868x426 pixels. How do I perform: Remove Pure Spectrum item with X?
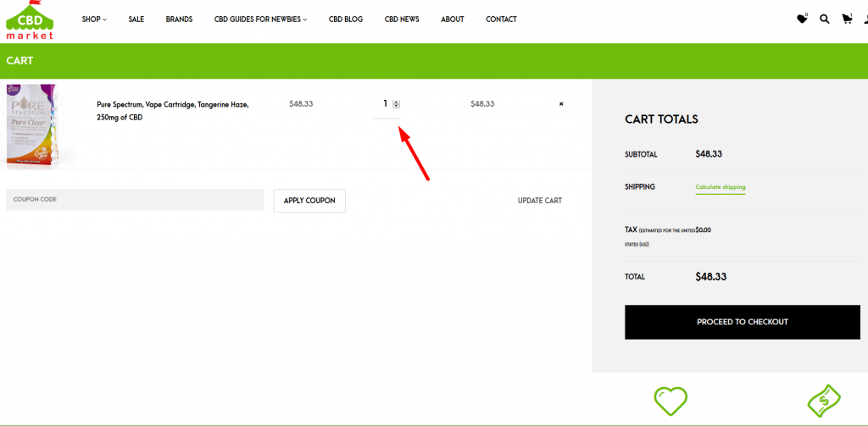coord(561,103)
